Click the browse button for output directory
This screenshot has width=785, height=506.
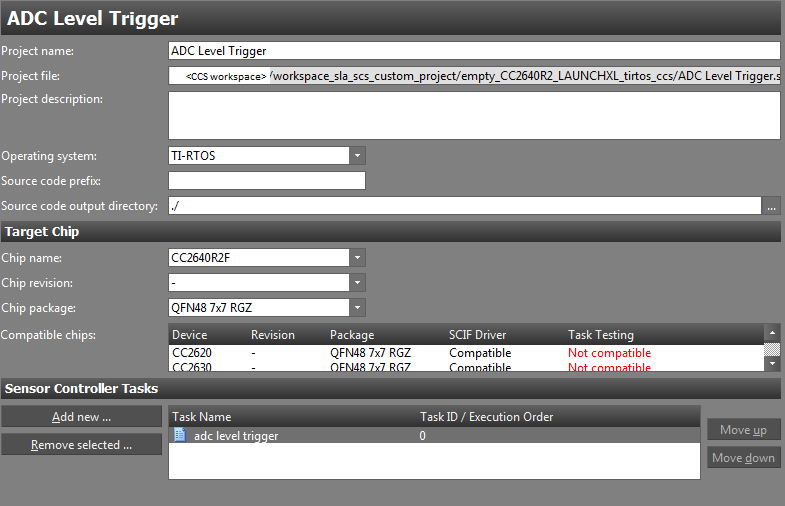click(x=771, y=206)
